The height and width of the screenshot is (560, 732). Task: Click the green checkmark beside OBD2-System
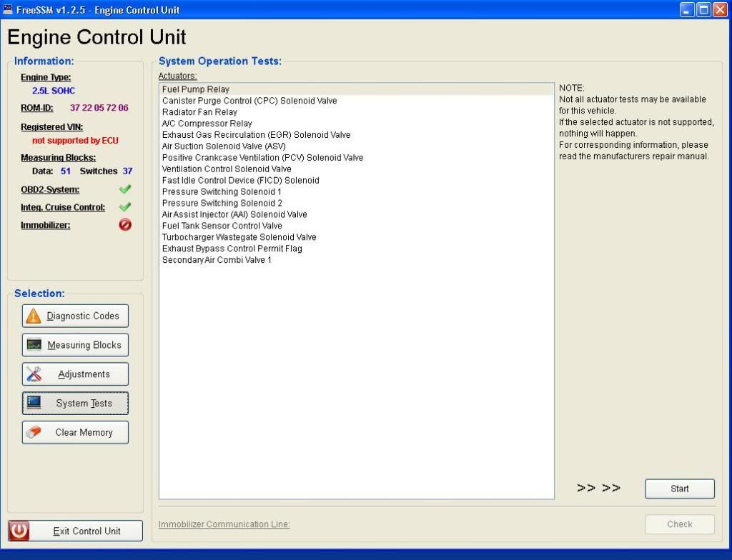pyautogui.click(x=125, y=189)
